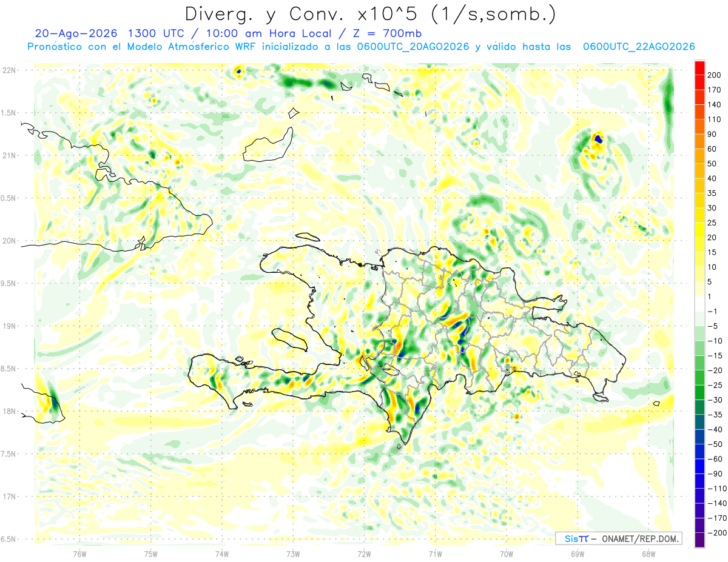The height and width of the screenshot is (562, 728).
Task: Click the '74W' longitude label
Action: click(x=222, y=554)
